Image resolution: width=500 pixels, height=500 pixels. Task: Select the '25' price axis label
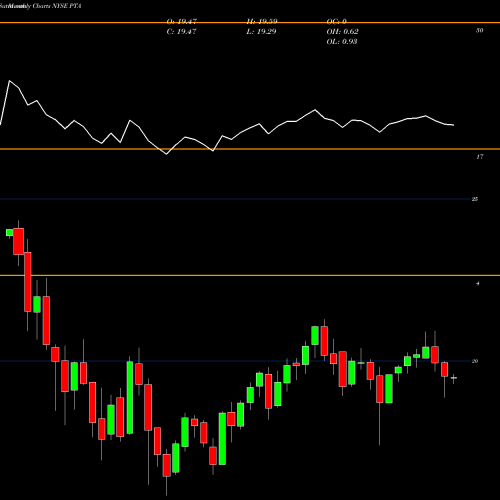[x=475, y=199]
